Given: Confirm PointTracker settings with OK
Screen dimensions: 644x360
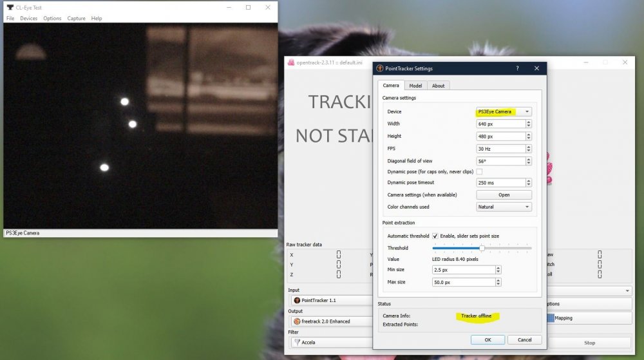Looking at the screenshot, I should [488, 340].
